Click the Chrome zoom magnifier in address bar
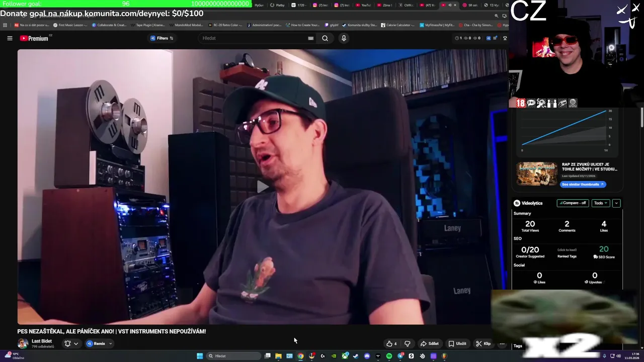This screenshot has height=362, width=644. (x=496, y=16)
